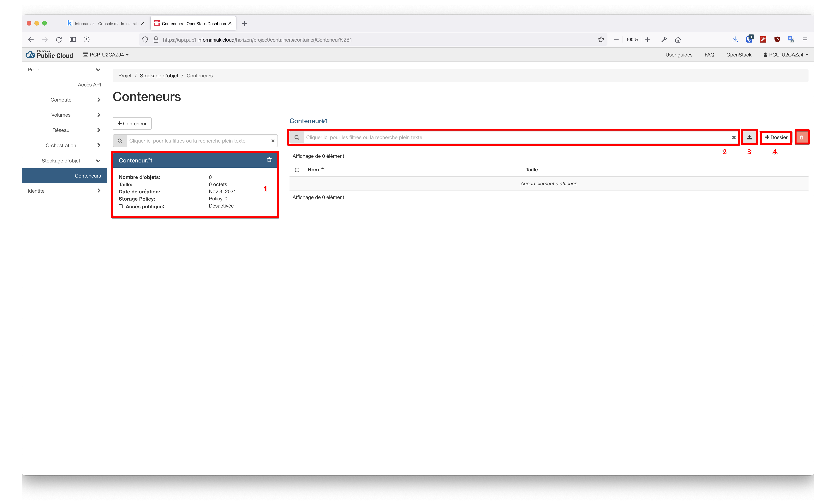This screenshot has height=504, width=836.
Task: Clear the object search filter field
Action: pos(734,137)
